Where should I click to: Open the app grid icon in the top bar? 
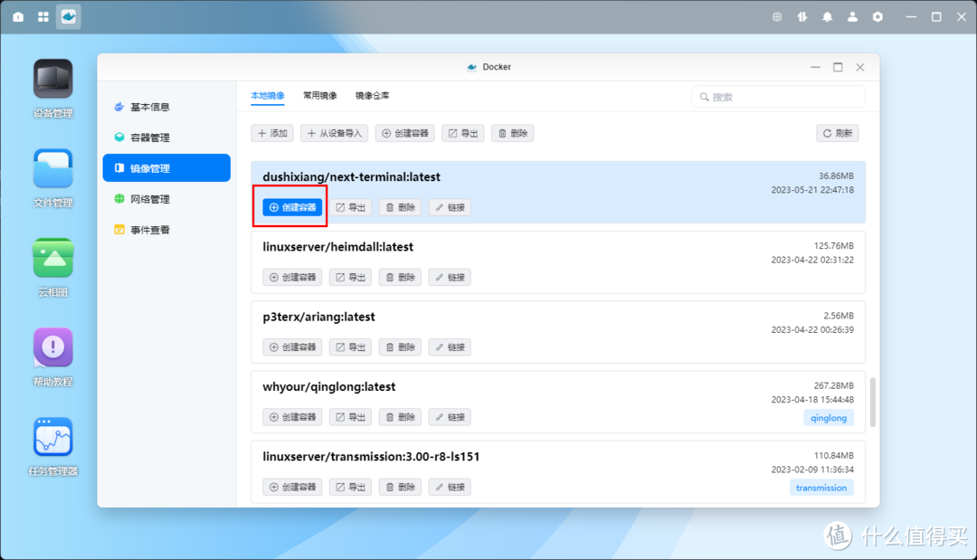coord(43,17)
